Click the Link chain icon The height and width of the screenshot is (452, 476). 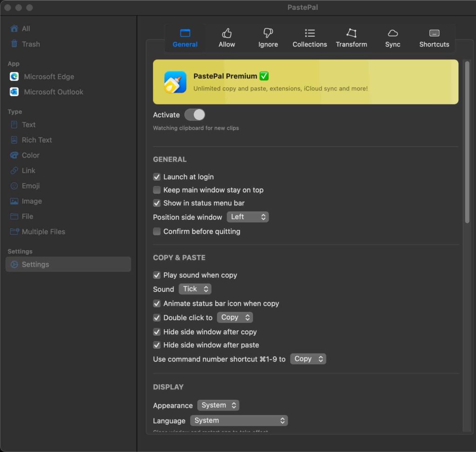tap(14, 170)
